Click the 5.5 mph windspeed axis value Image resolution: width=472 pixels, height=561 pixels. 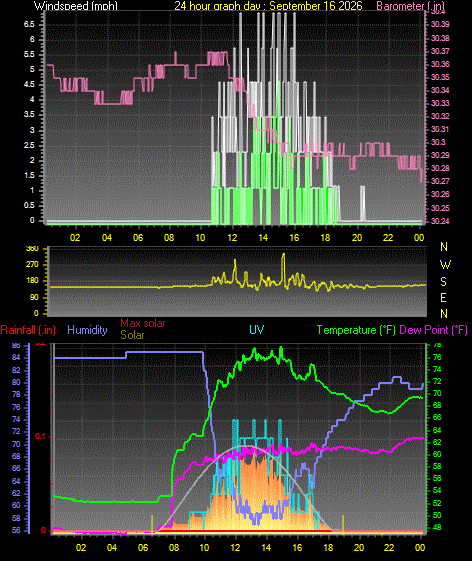[x=29, y=54]
